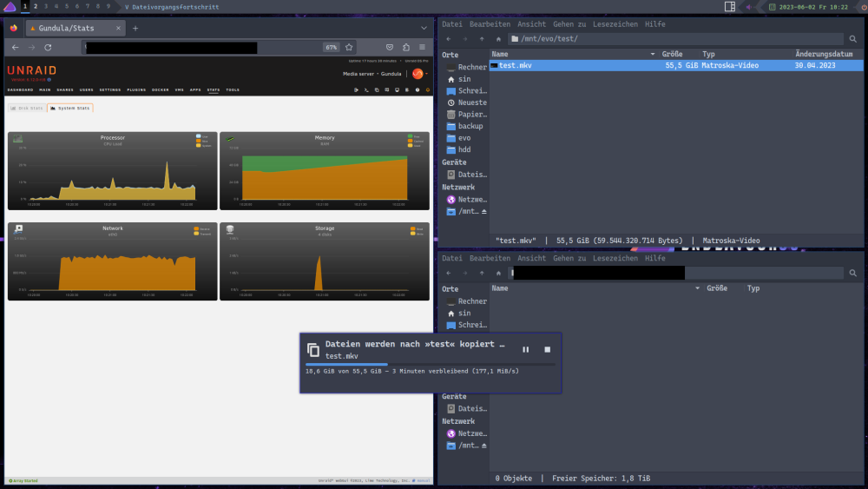Click the Unraid version info icon
The width and height of the screenshot is (868, 489).
pos(49,80)
